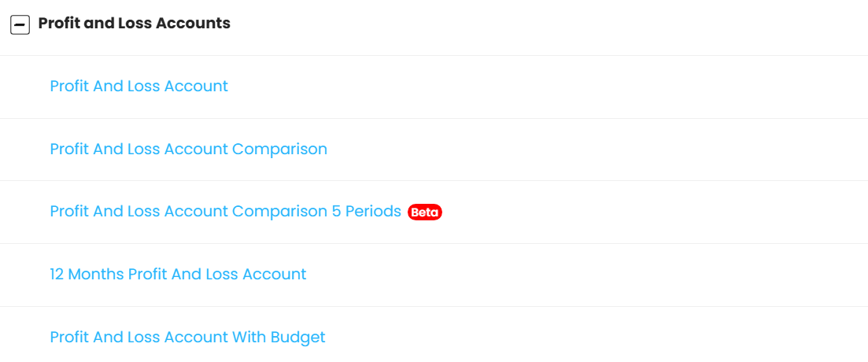Click the minus icon beside the section header
Screen dimensions: 868x362
20,25
